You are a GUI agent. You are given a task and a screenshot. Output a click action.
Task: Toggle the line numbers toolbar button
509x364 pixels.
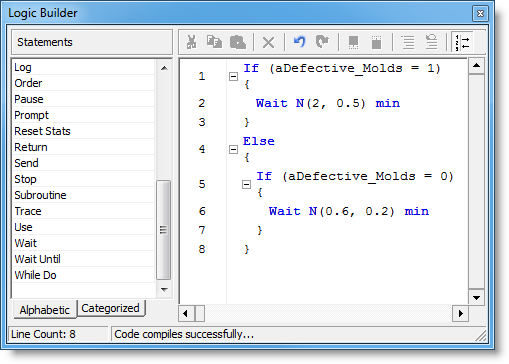coord(462,42)
